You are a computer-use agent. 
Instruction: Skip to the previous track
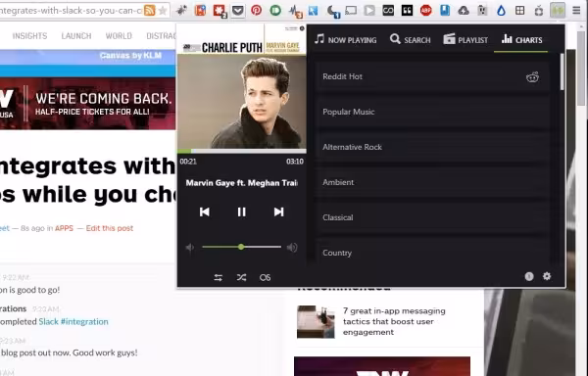205,211
